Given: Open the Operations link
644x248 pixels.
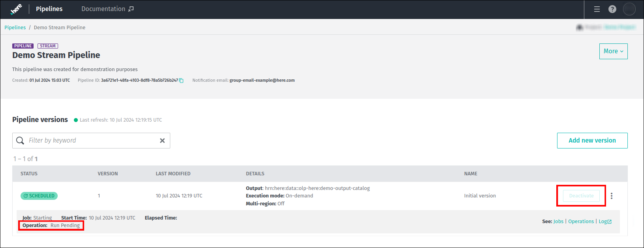Looking at the screenshot, I should coord(581,222).
